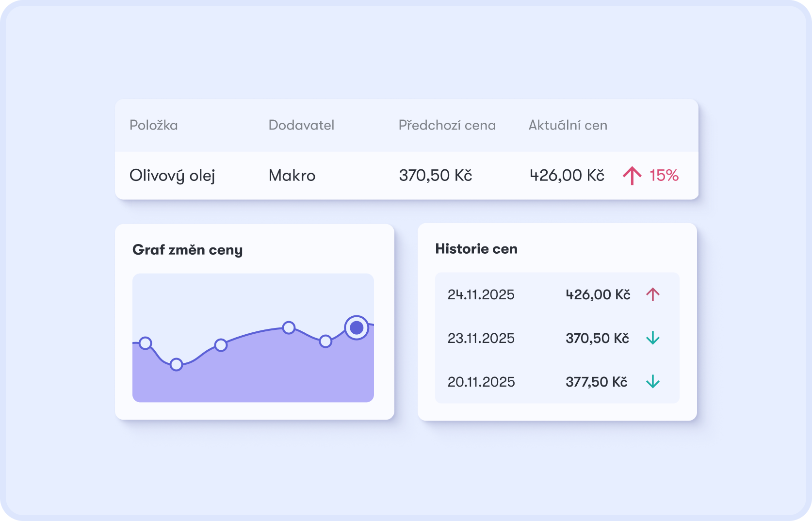
Task: Click the red up arrow for 24.11.2025
Action: [x=653, y=294]
